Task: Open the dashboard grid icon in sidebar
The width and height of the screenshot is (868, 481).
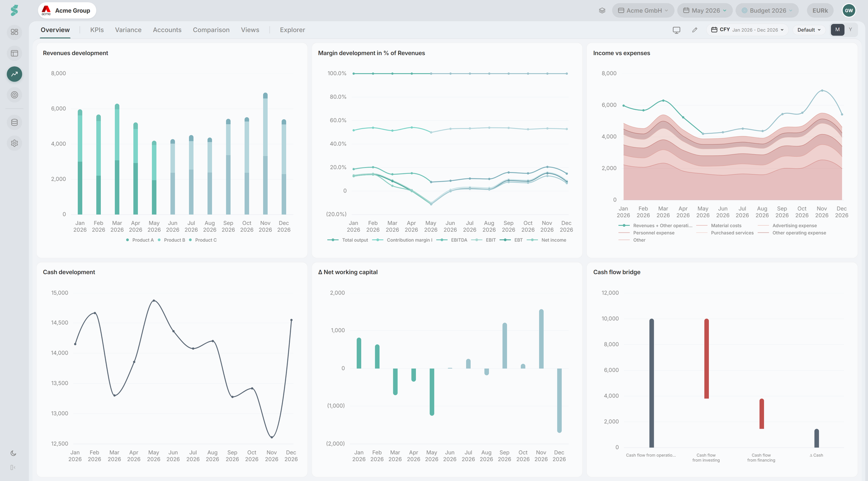Action: [14, 32]
